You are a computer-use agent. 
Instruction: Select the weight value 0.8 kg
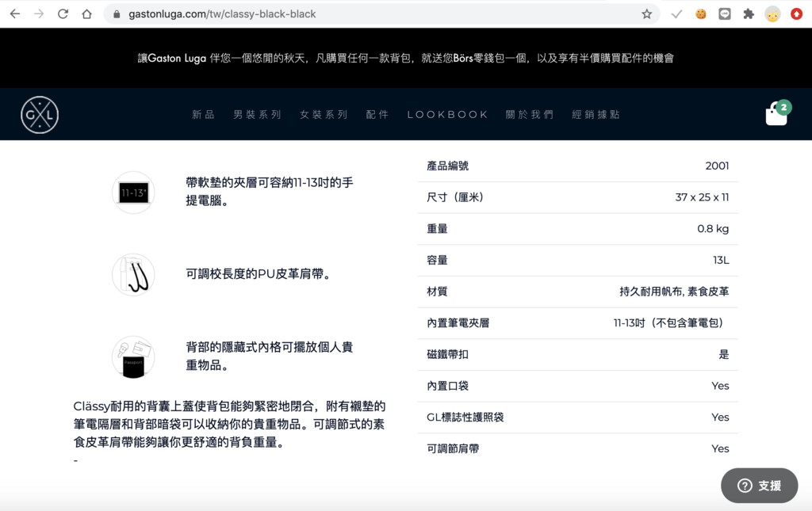click(713, 229)
